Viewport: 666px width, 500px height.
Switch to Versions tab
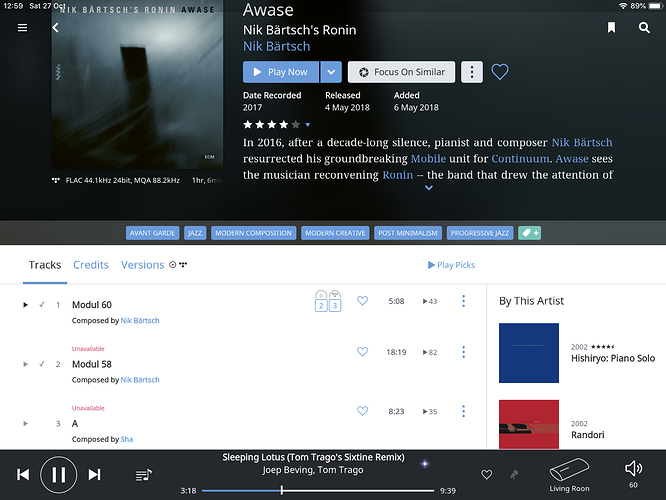143,265
